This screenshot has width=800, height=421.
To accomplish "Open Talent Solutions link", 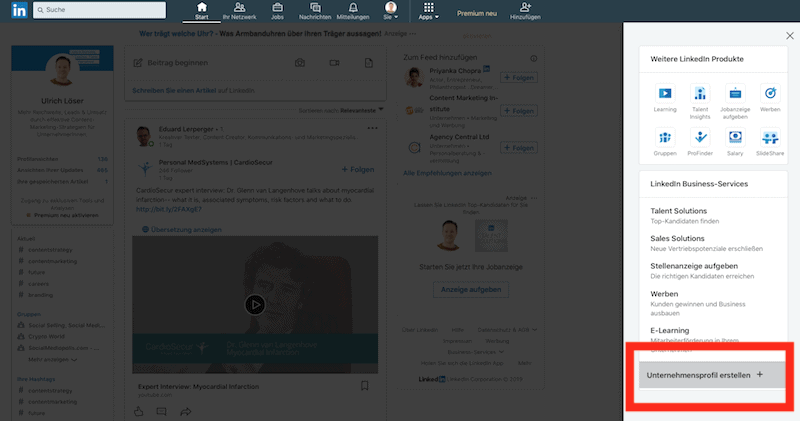I will pos(679,211).
